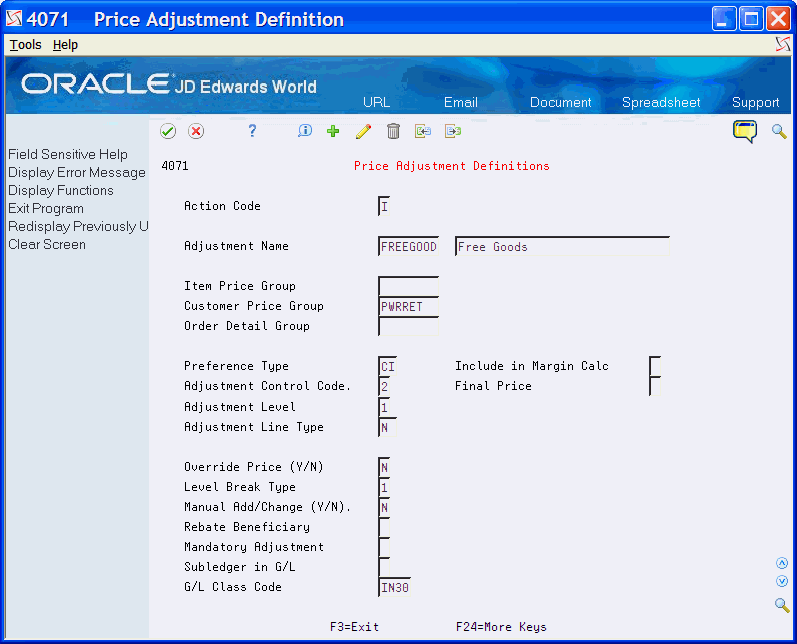Click the Subledger in G/L field
Image resolution: width=797 pixels, height=644 pixels.
[384, 567]
